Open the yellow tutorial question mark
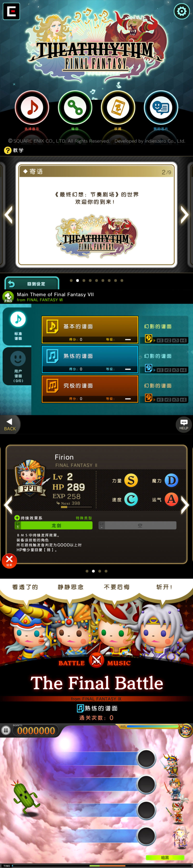The image size is (193, 868). point(8,150)
